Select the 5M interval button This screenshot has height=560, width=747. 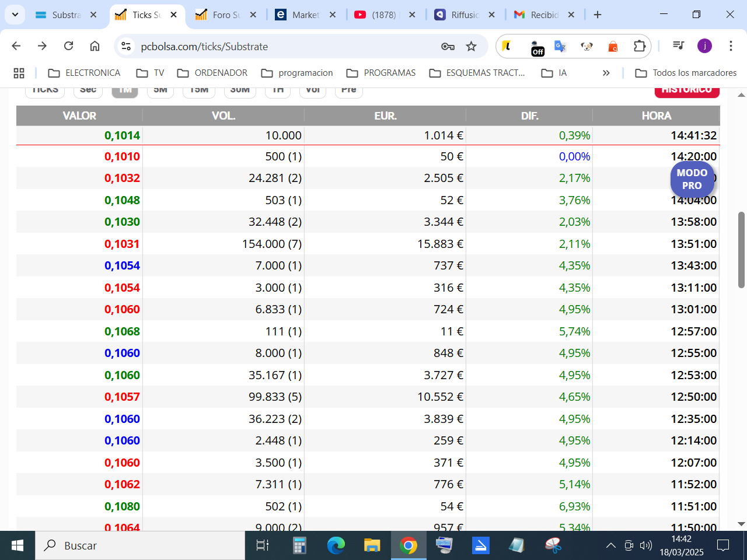click(x=160, y=90)
